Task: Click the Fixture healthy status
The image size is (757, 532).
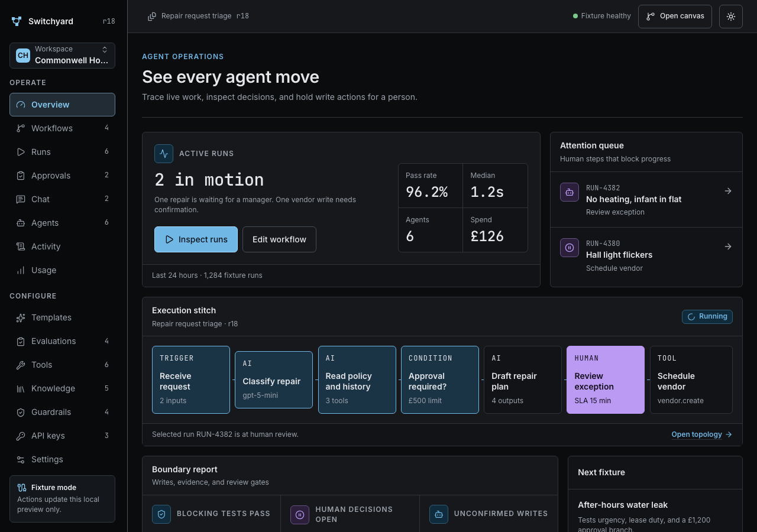Action: point(601,16)
